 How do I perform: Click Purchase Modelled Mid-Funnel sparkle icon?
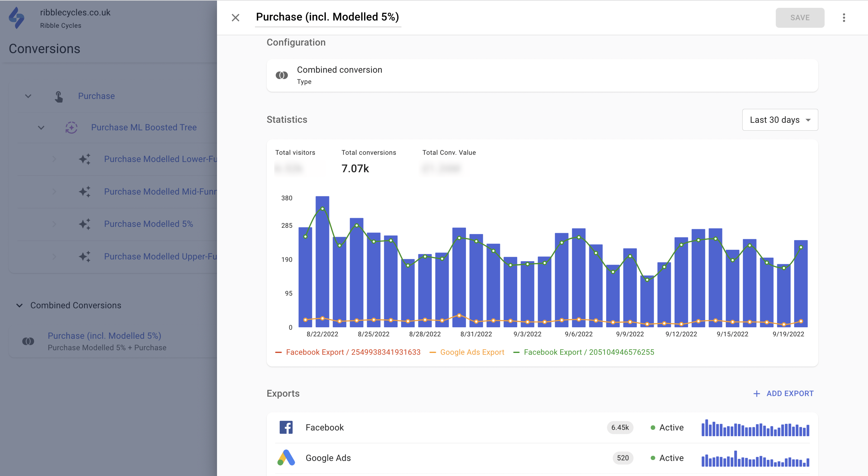pos(85,192)
